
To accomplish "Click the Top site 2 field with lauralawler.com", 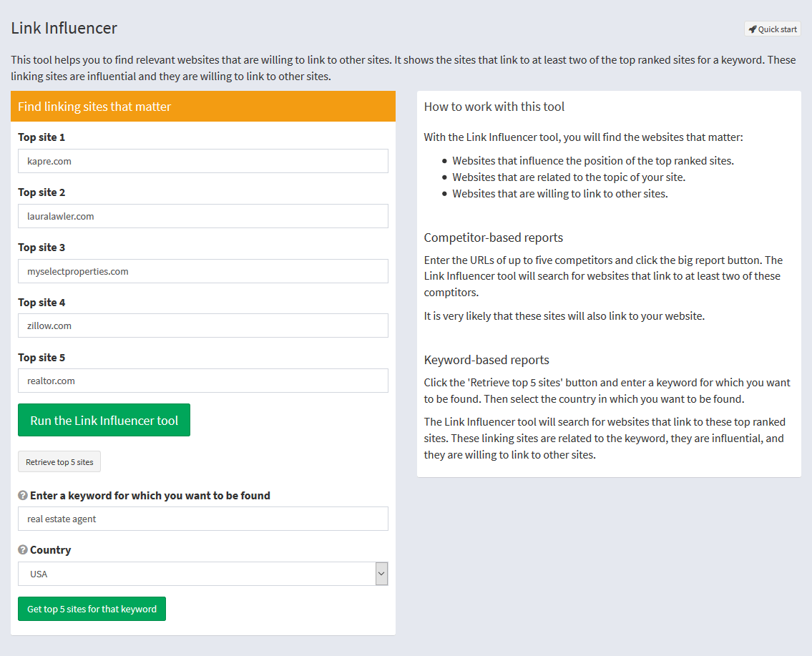I will click(x=203, y=216).
